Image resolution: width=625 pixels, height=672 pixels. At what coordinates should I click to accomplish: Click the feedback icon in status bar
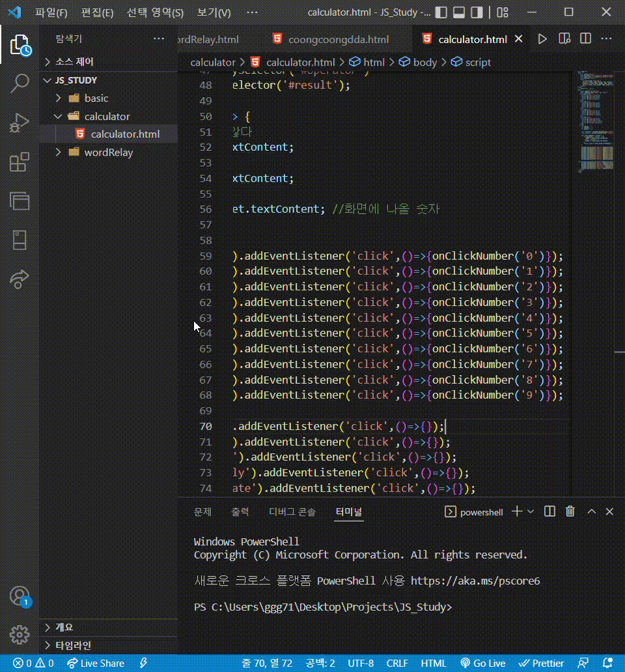(583, 663)
